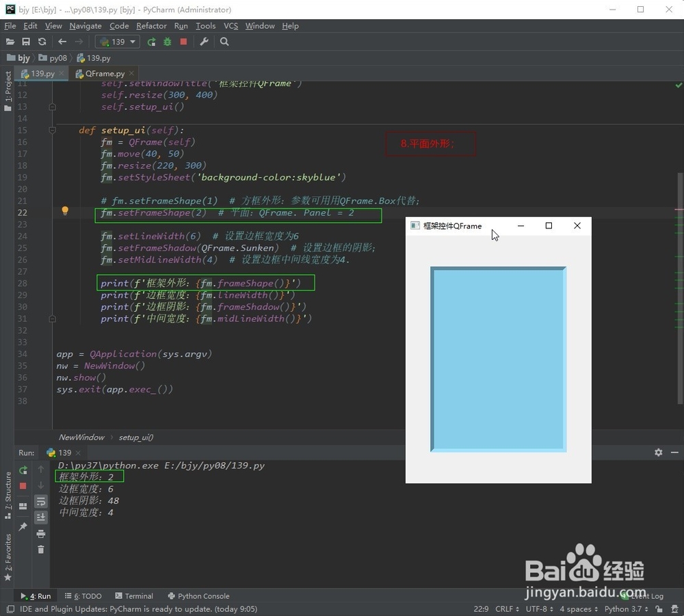684x616 pixels.
Task: Open the Refactor menu
Action: pos(151,26)
